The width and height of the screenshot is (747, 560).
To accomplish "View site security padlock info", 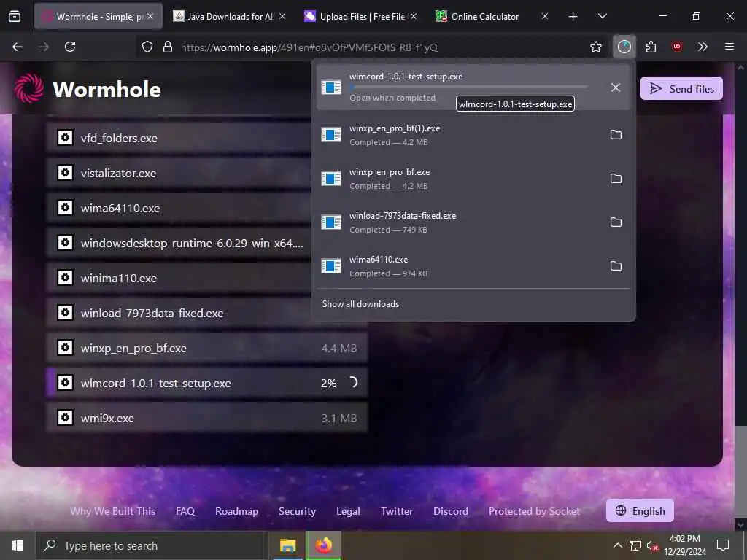I will point(167,47).
